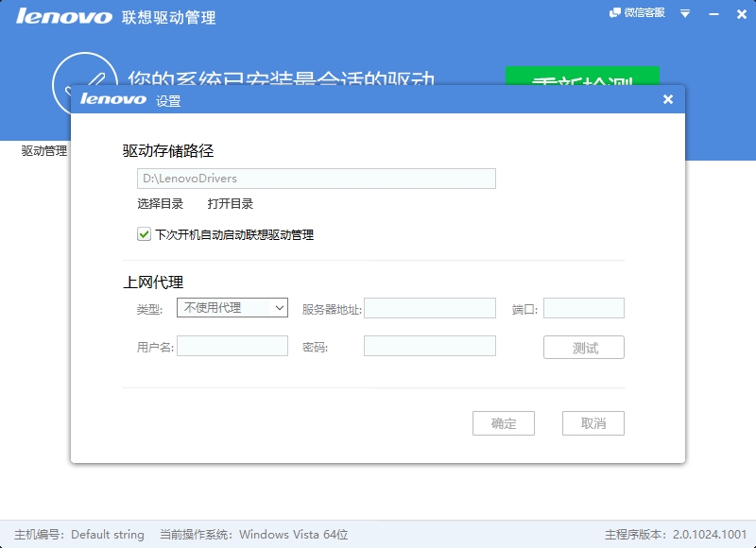
Task: Click the driver storage path field D:\LenovoDrivers
Action: (317, 179)
